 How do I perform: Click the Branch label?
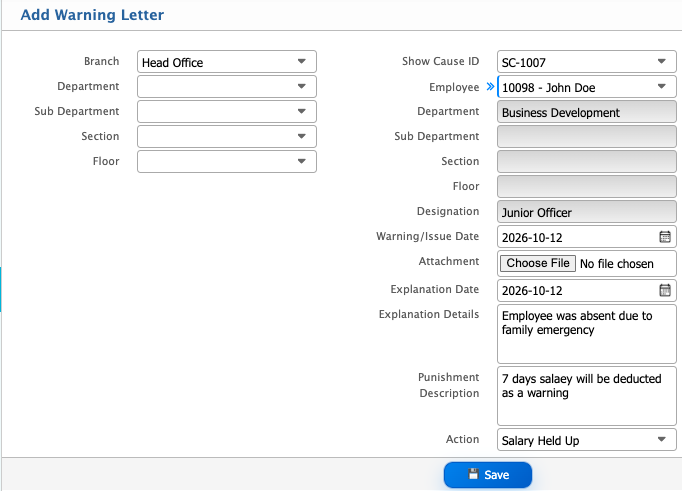coord(101,61)
